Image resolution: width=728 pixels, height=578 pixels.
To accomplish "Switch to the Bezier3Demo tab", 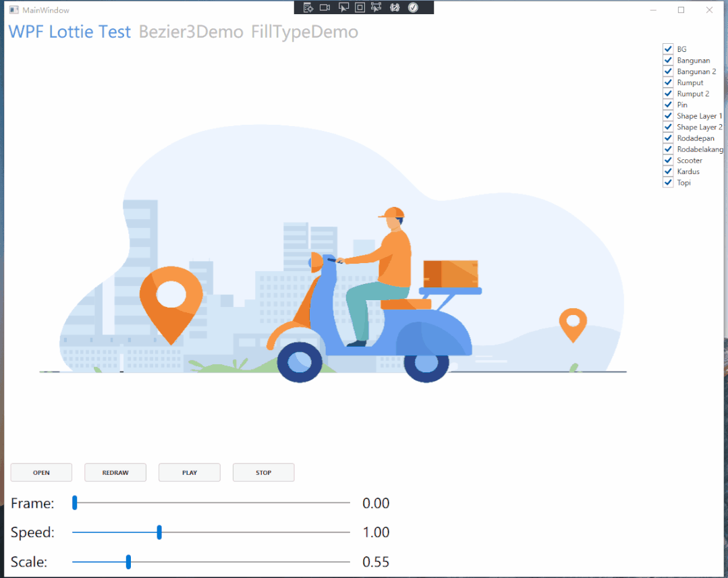I will [191, 32].
